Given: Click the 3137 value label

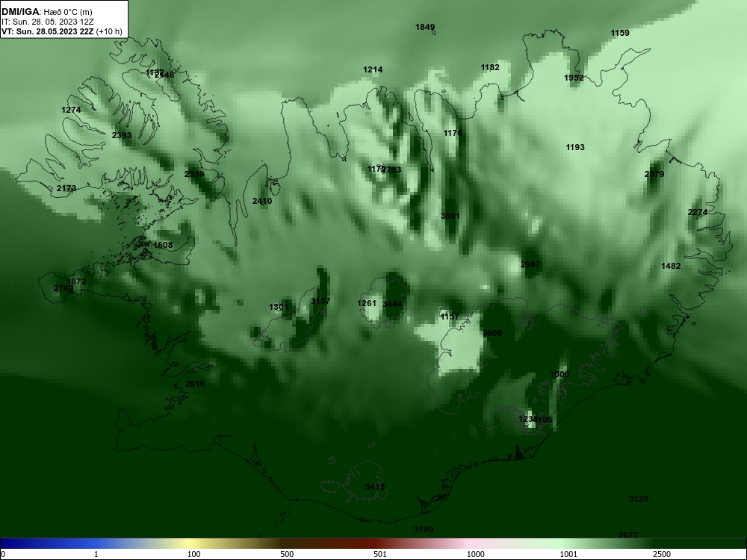Looking at the screenshot, I should click(320, 301).
